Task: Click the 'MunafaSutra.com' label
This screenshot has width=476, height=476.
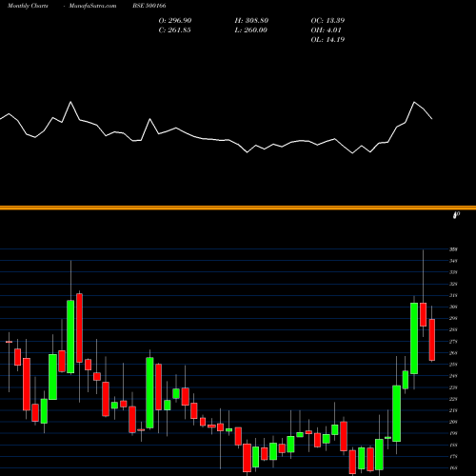Action: coord(92,6)
